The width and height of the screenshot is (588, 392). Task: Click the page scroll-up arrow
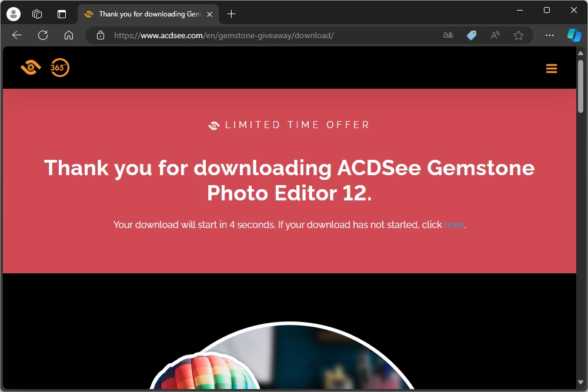click(x=580, y=53)
